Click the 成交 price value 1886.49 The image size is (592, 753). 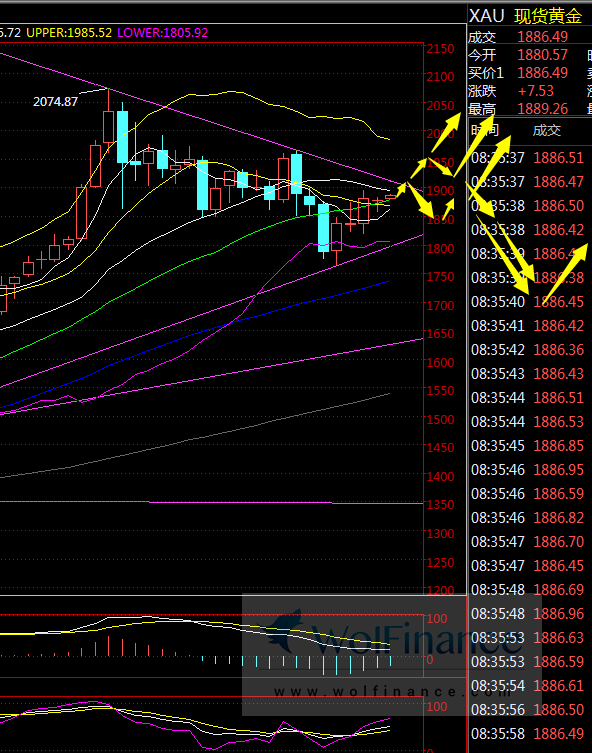(543, 36)
